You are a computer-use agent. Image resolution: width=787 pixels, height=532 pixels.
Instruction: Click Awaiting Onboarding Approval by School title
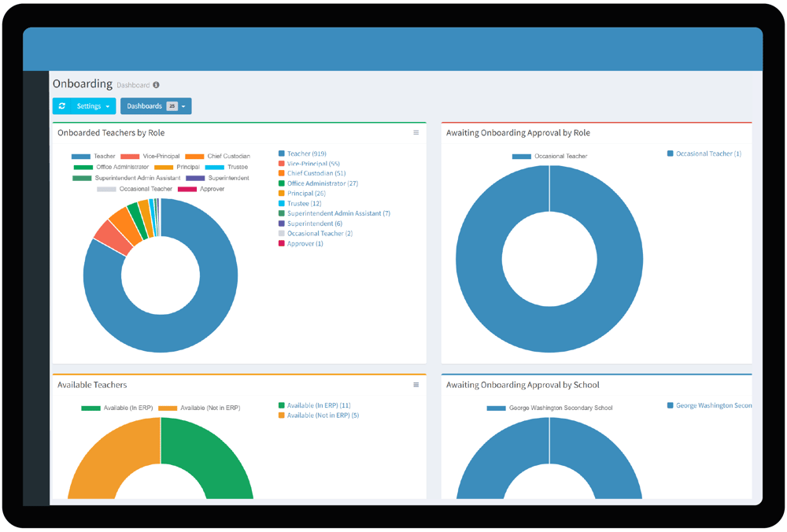tap(523, 385)
